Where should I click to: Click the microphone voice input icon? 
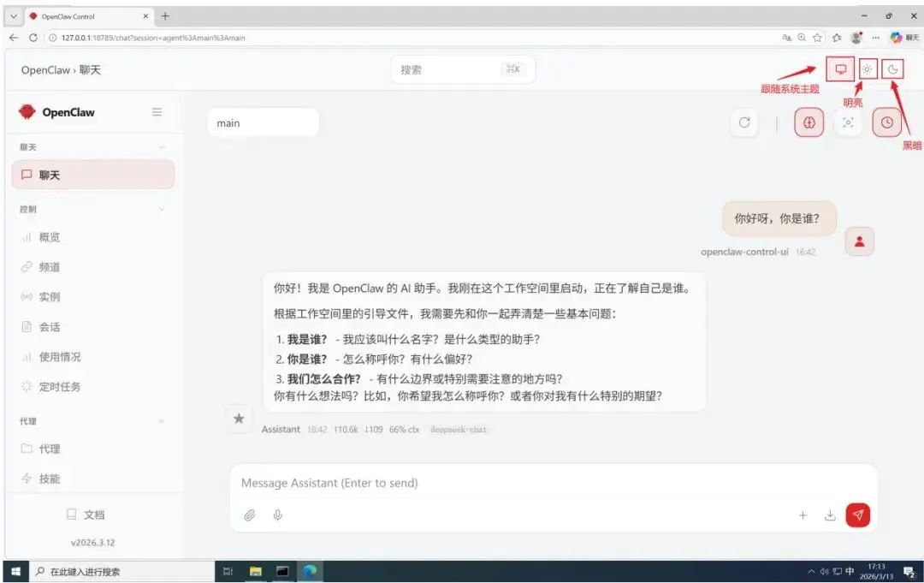277,515
